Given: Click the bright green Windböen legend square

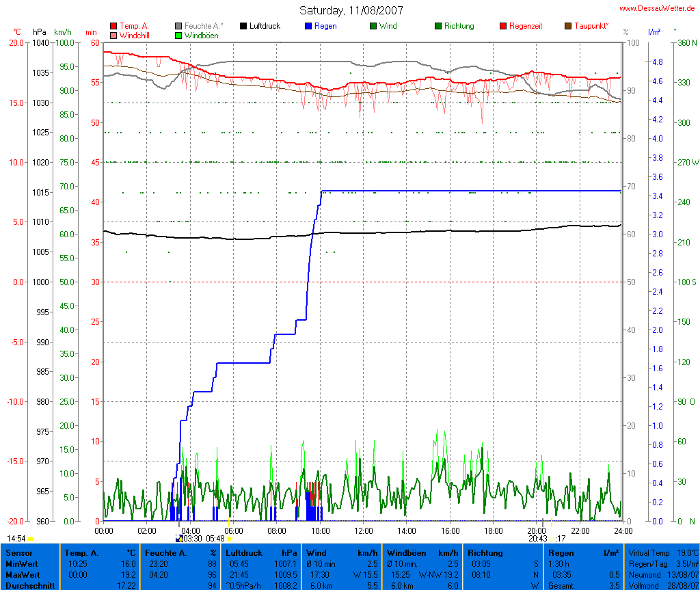Looking at the screenshot, I should [x=178, y=35].
